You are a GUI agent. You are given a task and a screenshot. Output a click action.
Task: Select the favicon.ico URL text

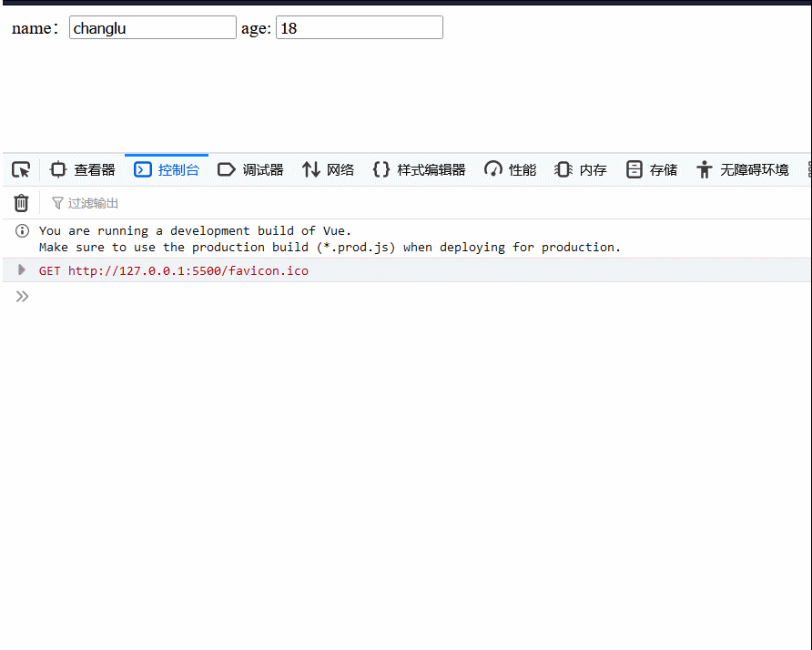click(x=188, y=271)
